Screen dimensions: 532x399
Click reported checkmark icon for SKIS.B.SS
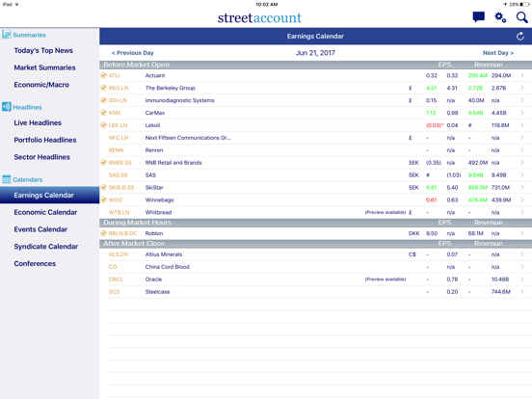click(103, 187)
